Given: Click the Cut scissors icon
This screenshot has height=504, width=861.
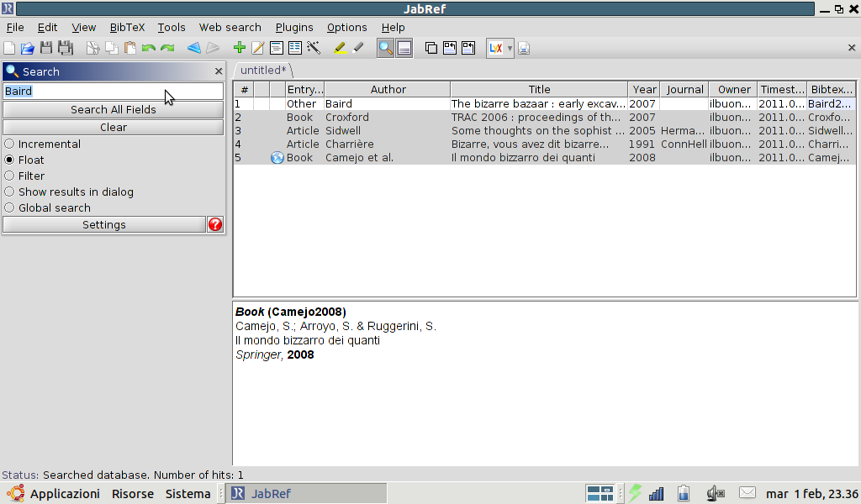Looking at the screenshot, I should coord(92,48).
